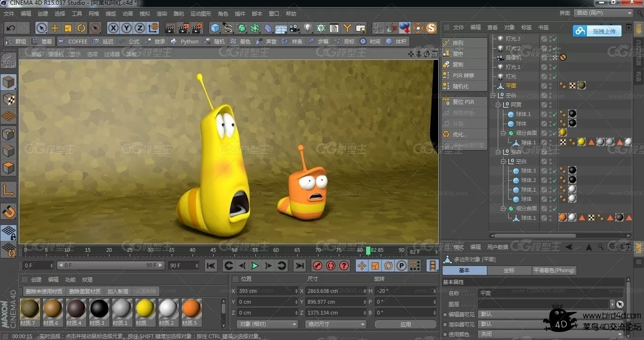Select the Scale tool
The image size is (644, 340).
(68, 28)
